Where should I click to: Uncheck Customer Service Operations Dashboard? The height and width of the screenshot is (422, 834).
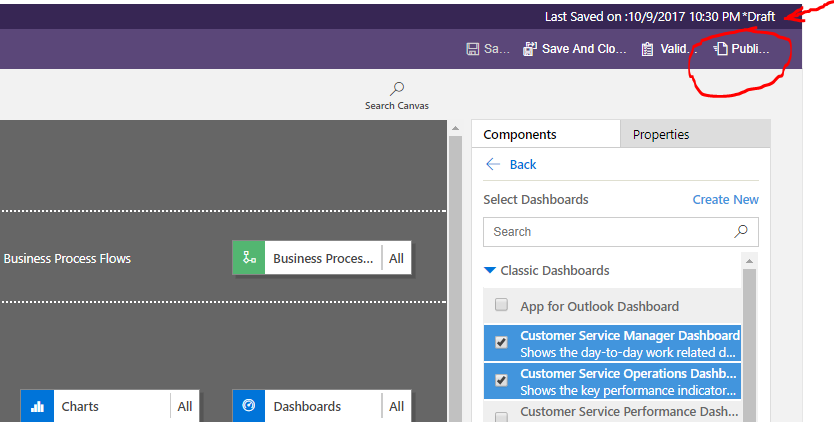[x=501, y=380]
